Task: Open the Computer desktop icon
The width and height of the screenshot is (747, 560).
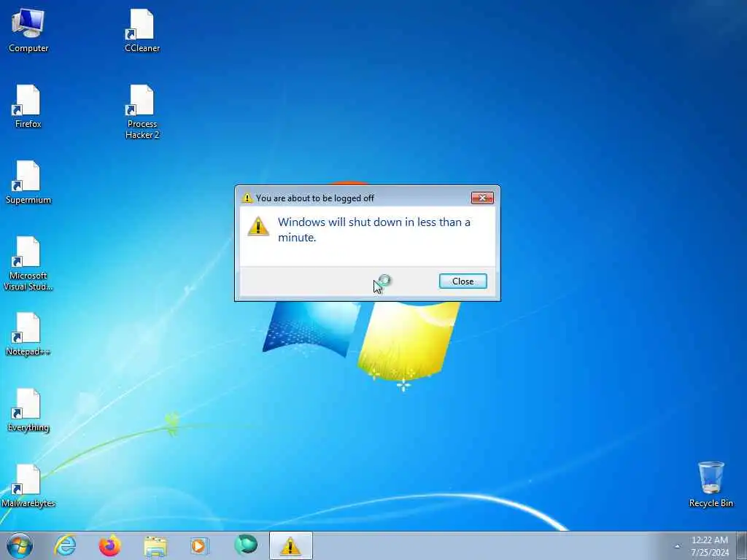Action: tap(28, 30)
